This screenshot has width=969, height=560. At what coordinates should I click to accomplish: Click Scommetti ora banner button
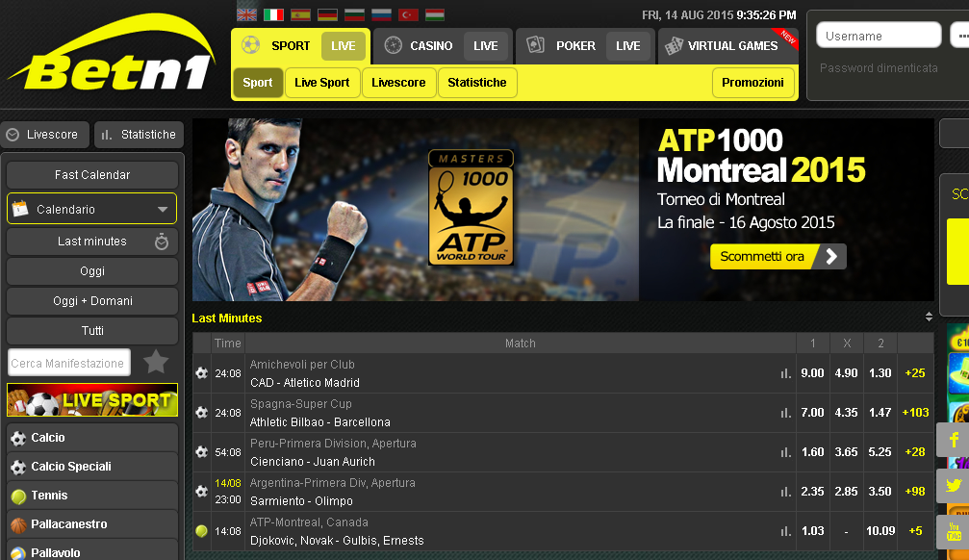click(778, 257)
